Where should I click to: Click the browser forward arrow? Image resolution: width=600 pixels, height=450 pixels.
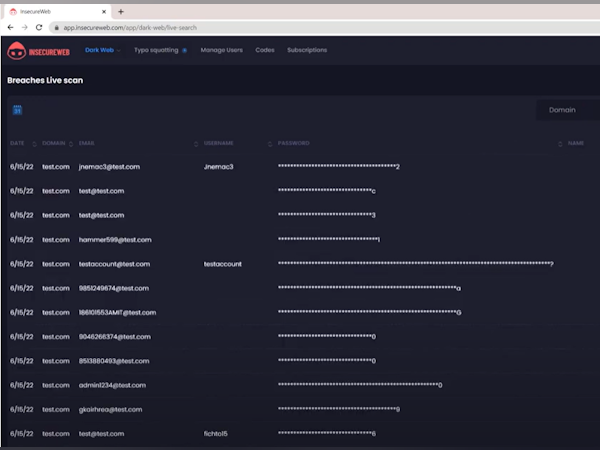24,28
